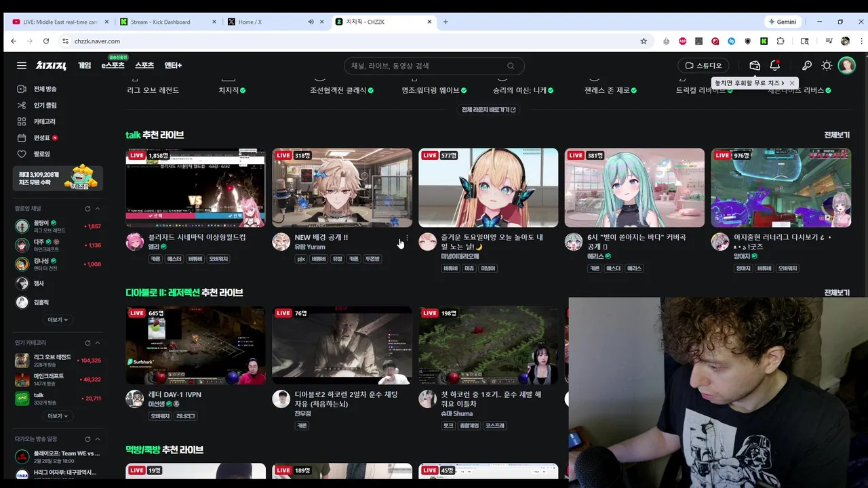Image resolution: width=868 pixels, height=488 pixels.
Task: Click the 치지직 logo
Action: coord(51,66)
